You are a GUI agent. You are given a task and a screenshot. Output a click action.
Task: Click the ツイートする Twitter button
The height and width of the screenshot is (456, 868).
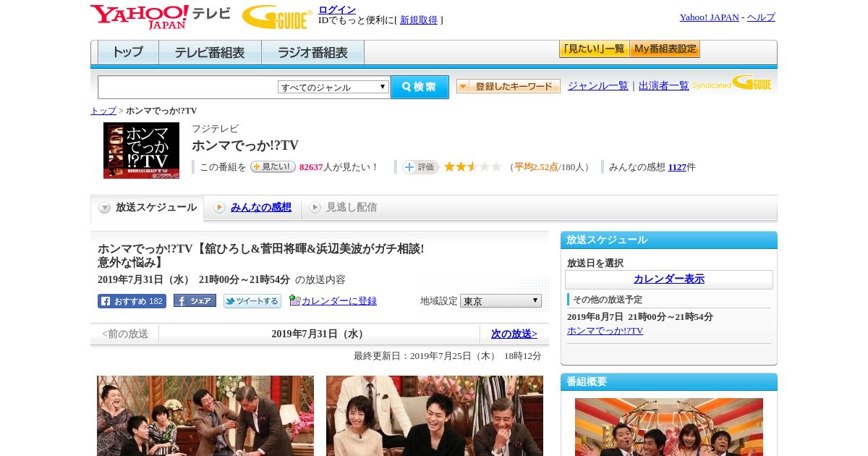[x=252, y=301]
